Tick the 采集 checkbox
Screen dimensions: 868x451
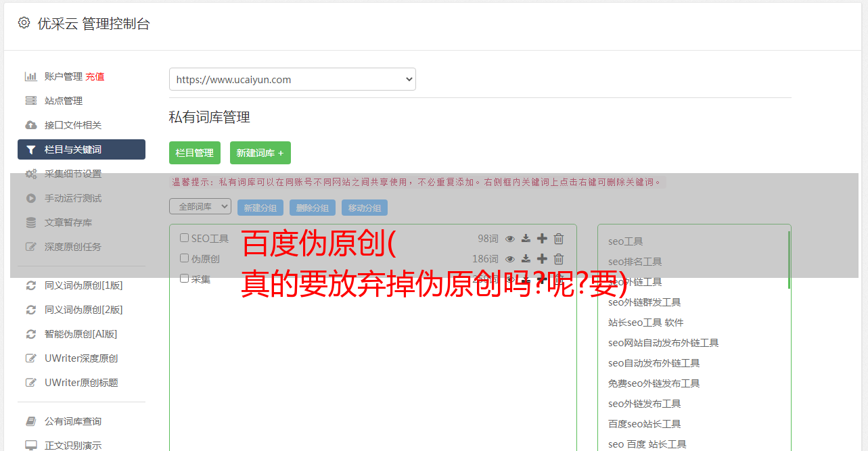[x=184, y=279]
